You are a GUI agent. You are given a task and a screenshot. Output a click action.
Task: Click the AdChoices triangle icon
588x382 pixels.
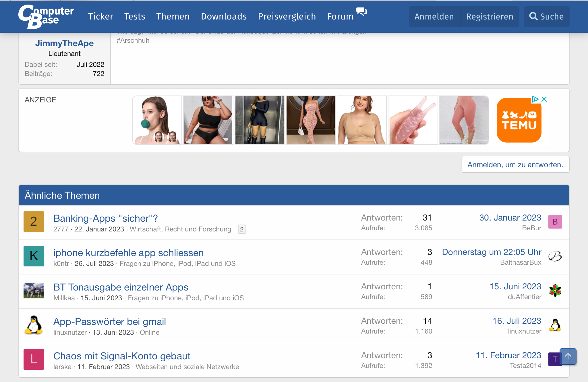click(535, 99)
